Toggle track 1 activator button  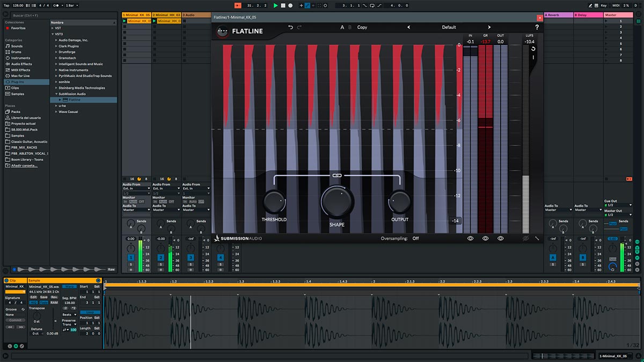pos(130,258)
